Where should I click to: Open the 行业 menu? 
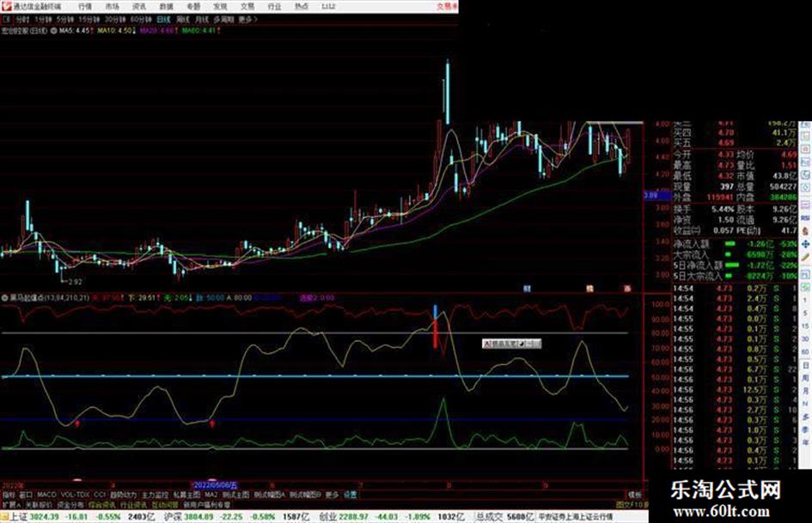pos(274,6)
